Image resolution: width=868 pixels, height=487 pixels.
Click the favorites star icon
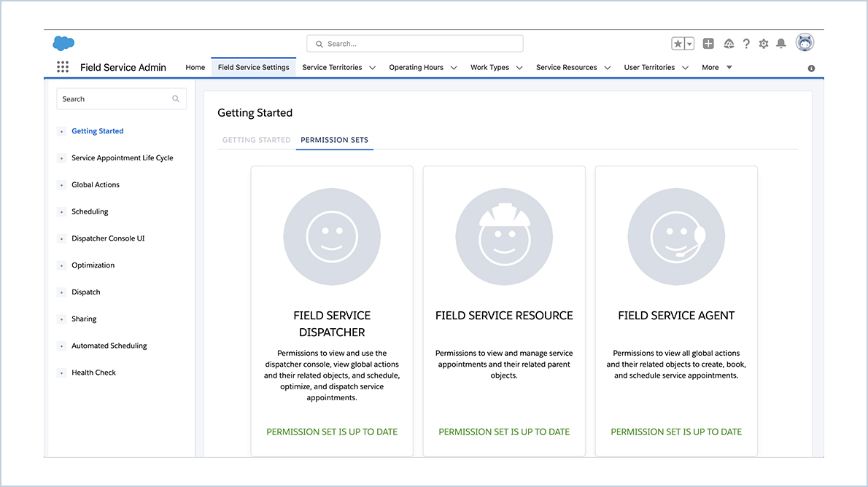(679, 43)
